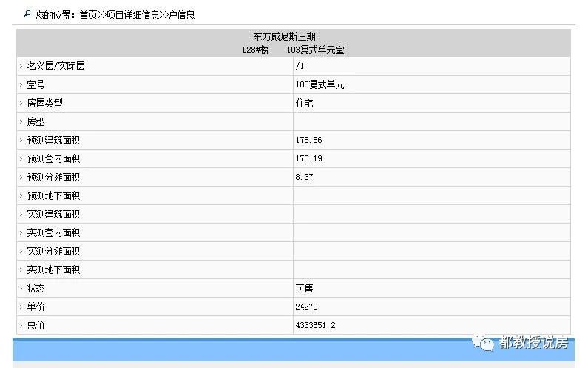This screenshot has height=368, width=588.
Task: Select the 预测套内面积 label
Action: 53,159
